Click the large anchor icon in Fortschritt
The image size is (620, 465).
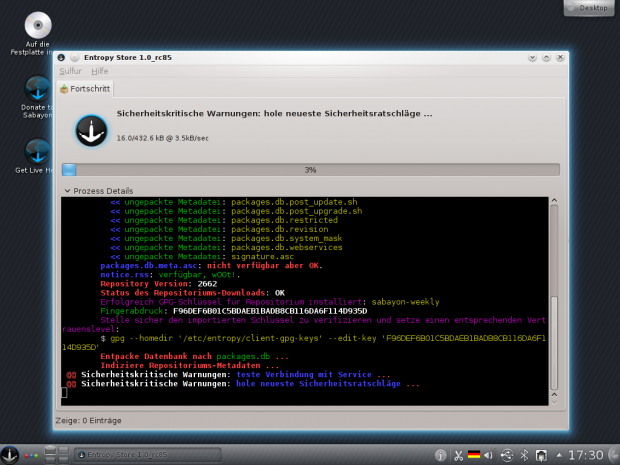coord(92,129)
